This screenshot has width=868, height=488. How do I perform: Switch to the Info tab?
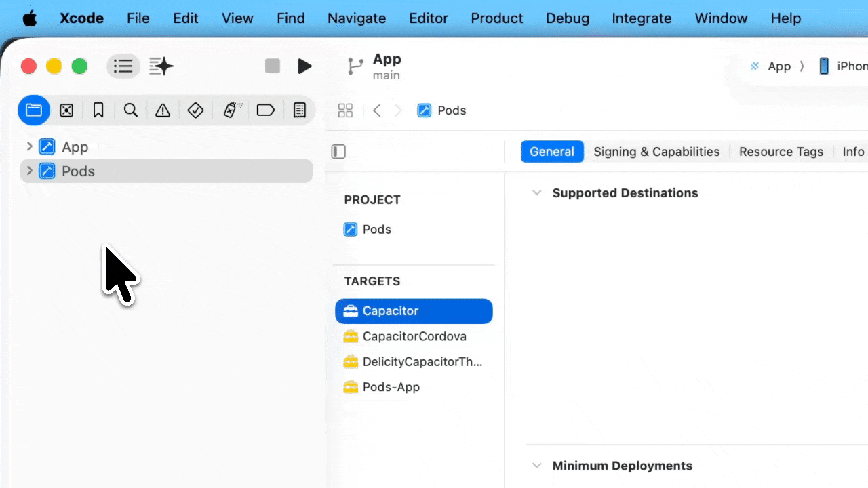click(853, 152)
